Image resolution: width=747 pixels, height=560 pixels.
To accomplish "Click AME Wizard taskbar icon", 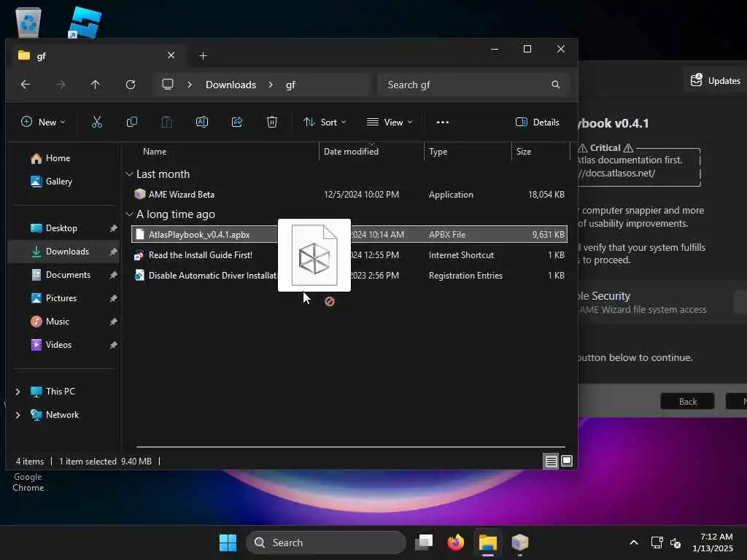I will tap(519, 542).
